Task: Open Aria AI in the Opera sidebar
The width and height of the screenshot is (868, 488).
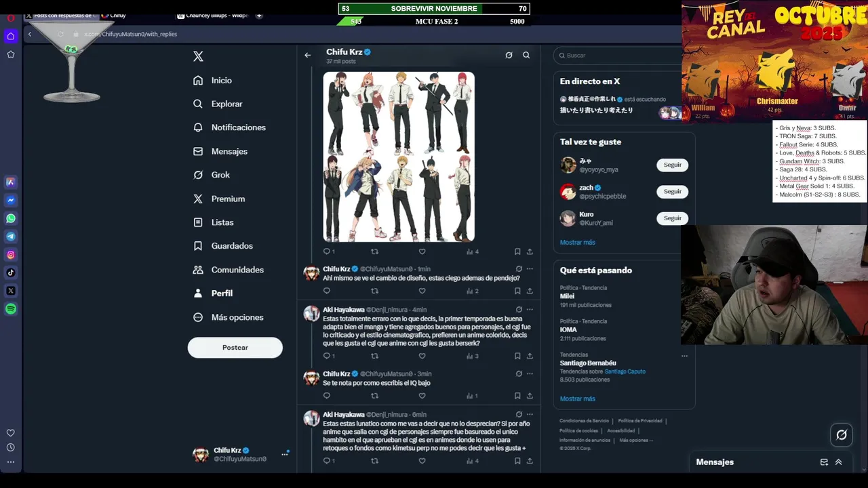Action: pyautogui.click(x=11, y=182)
